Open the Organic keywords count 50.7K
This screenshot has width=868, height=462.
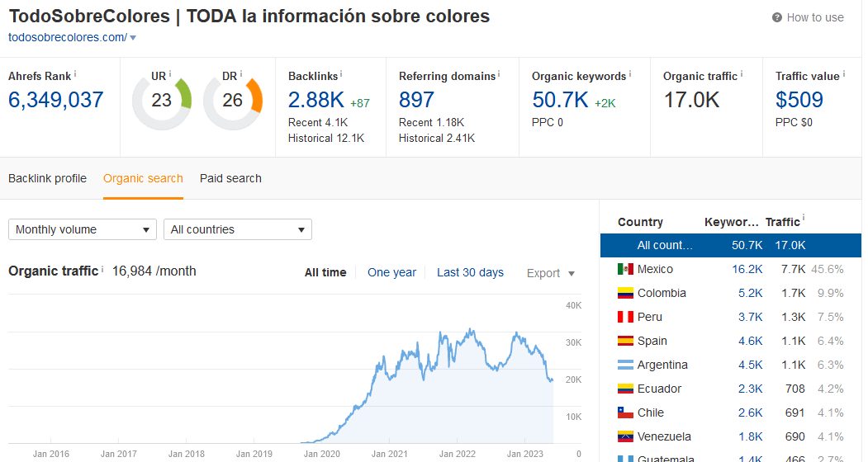point(560,100)
